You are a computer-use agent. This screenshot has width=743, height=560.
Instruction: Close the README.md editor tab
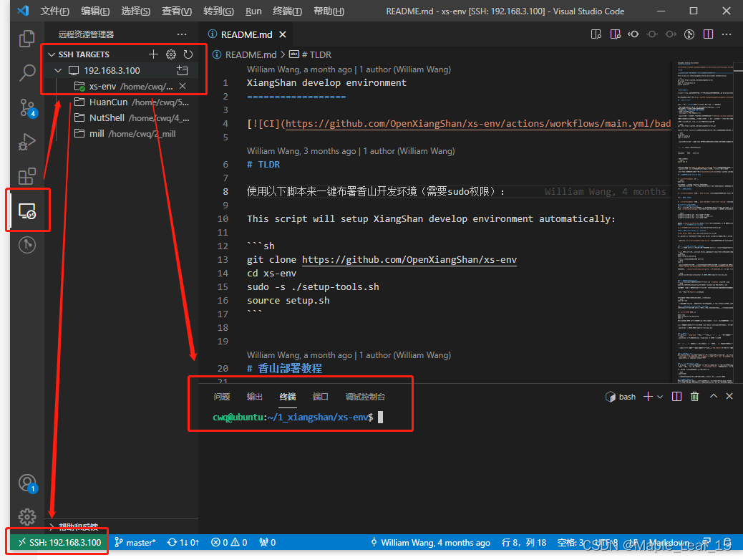click(x=283, y=34)
